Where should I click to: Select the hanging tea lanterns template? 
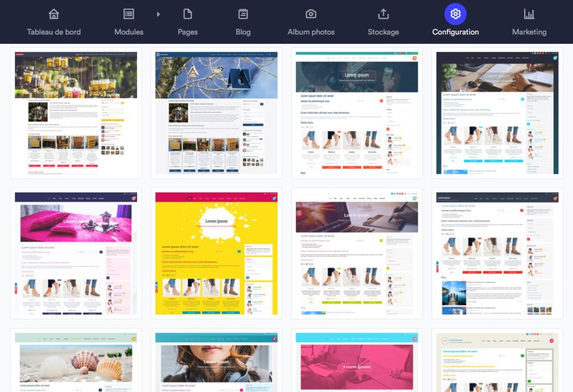coord(76,113)
